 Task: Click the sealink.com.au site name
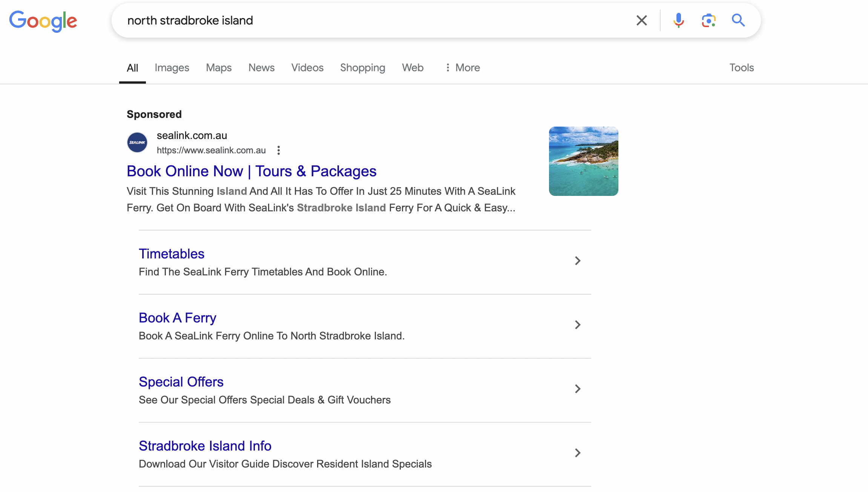click(x=192, y=136)
